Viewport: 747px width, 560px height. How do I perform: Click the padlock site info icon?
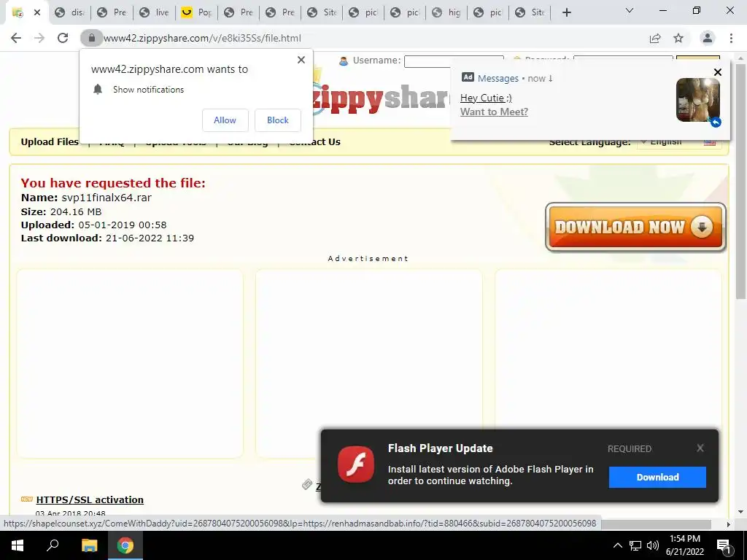point(91,38)
